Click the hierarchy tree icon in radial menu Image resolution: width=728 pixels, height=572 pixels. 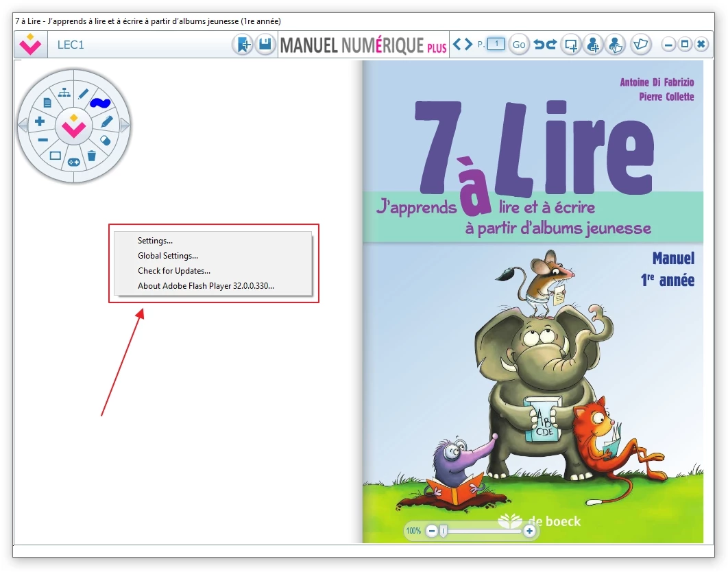64,93
